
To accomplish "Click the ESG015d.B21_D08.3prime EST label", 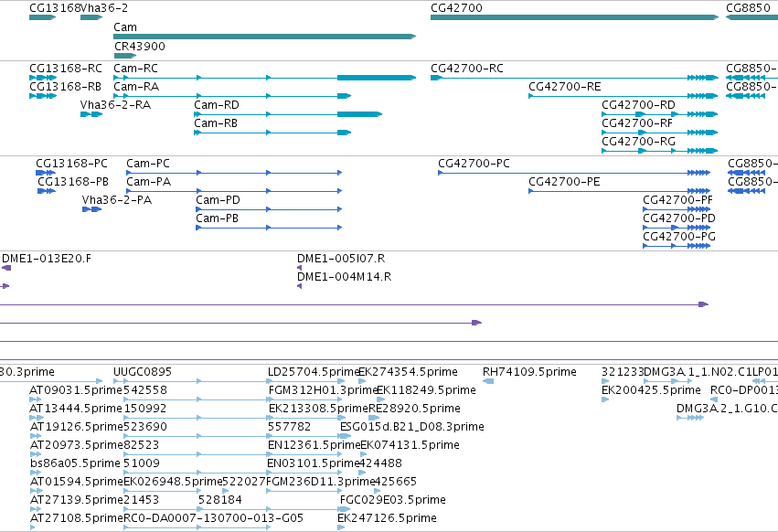I will (x=411, y=427).
